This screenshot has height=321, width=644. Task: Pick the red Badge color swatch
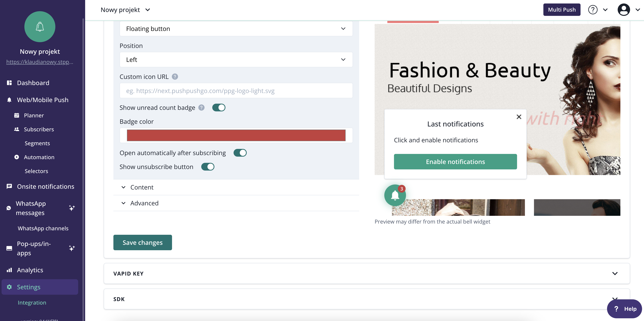(236, 135)
